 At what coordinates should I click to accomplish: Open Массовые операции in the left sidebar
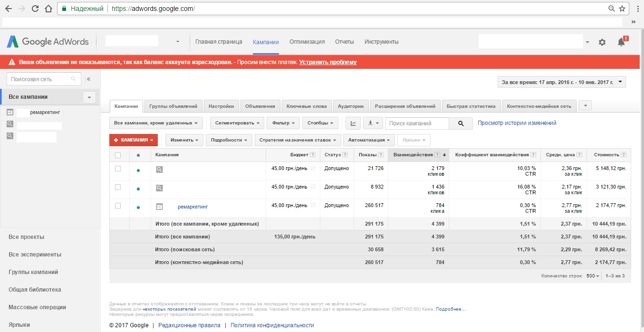pyautogui.click(x=37, y=307)
